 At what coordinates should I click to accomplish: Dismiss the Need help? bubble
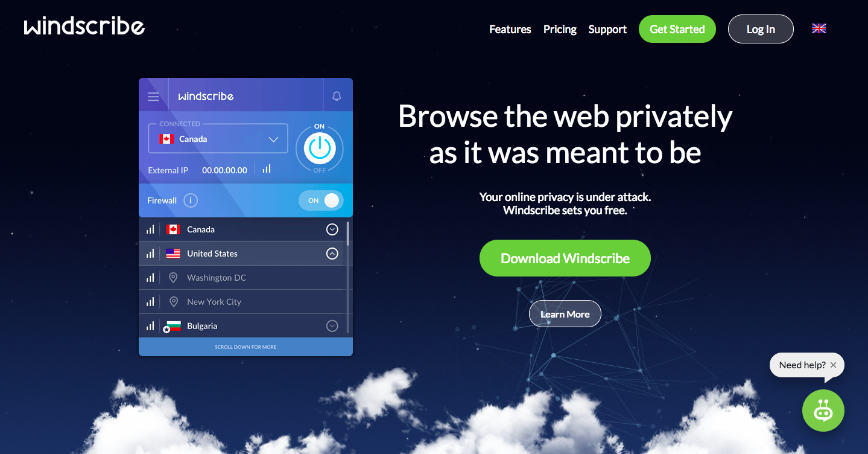(833, 365)
